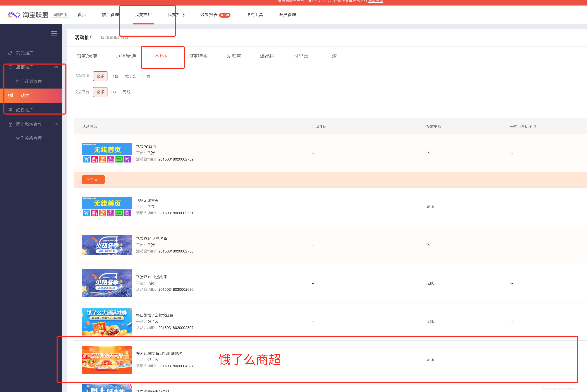This screenshot has height=392, width=587.
Task: Click the 店铺推广 shop icon
Action: point(11,67)
